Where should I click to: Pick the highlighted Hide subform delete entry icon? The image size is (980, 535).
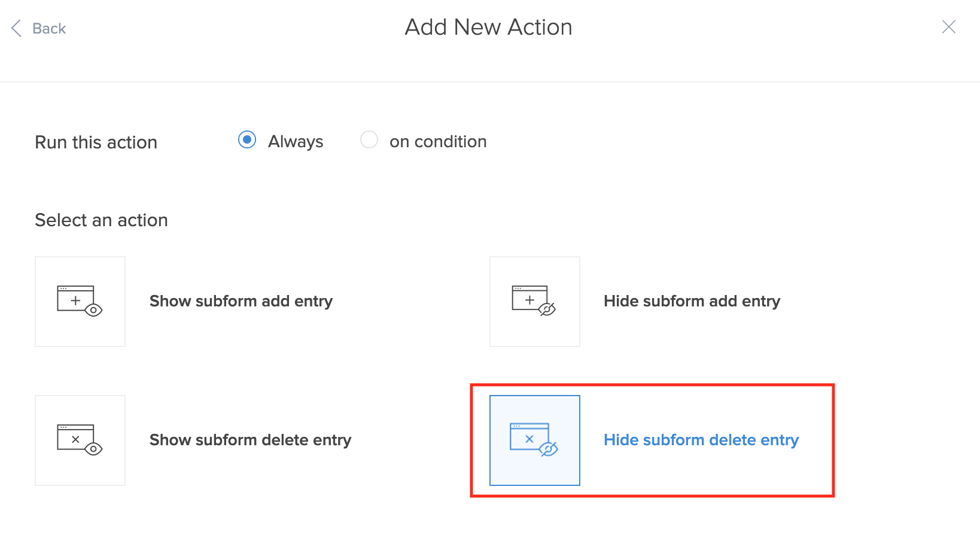(534, 440)
